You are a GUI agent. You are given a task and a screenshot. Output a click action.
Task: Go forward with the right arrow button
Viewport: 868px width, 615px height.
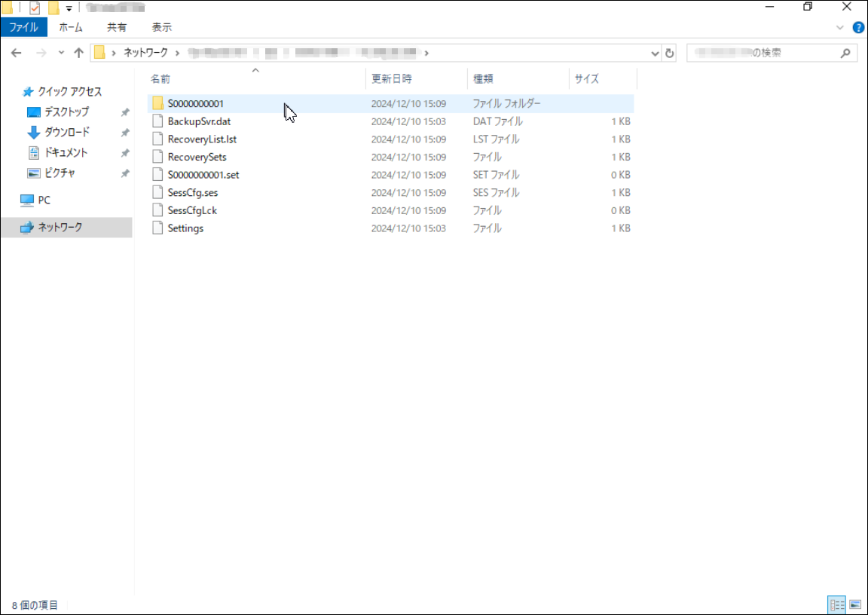pyautogui.click(x=41, y=54)
